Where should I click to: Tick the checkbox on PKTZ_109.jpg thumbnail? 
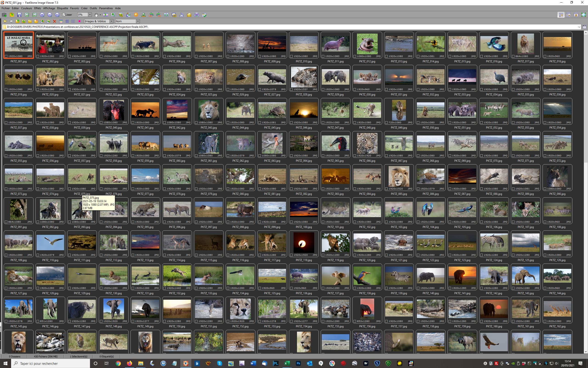coord(6,255)
